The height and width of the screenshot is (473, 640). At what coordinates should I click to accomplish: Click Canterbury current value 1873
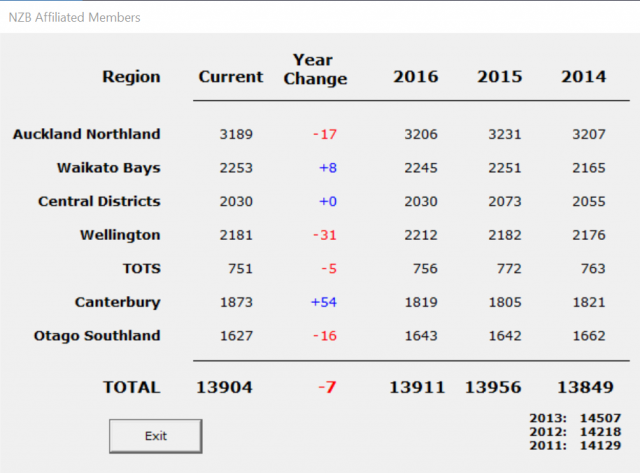pyautogui.click(x=236, y=302)
